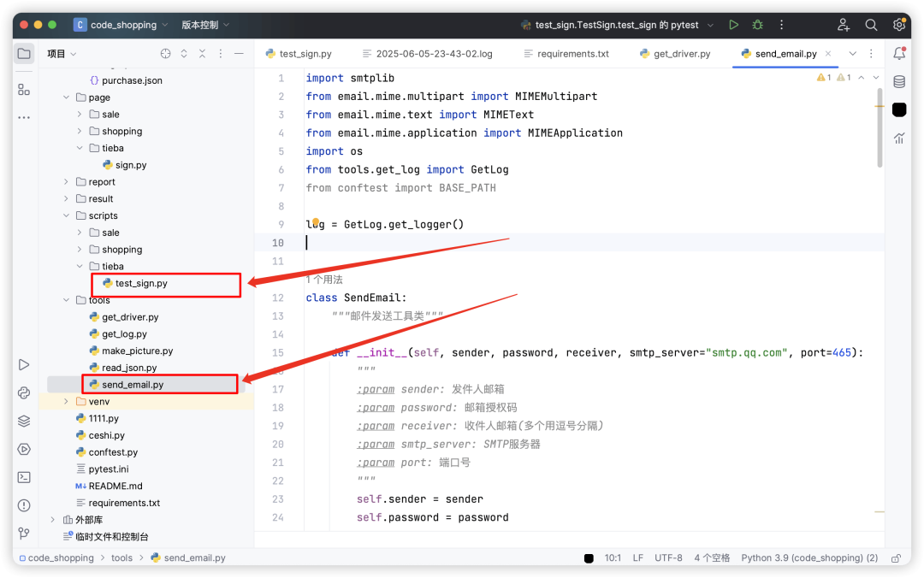The height and width of the screenshot is (578, 924).
Task: Open run configuration selector dropdown
Action: tap(617, 25)
